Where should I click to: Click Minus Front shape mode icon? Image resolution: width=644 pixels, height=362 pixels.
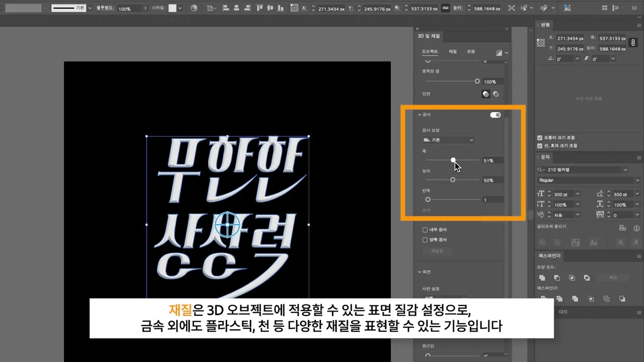(x=557, y=278)
